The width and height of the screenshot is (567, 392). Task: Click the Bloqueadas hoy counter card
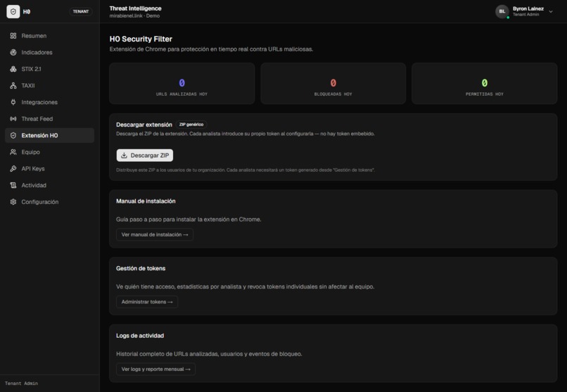coord(333,84)
